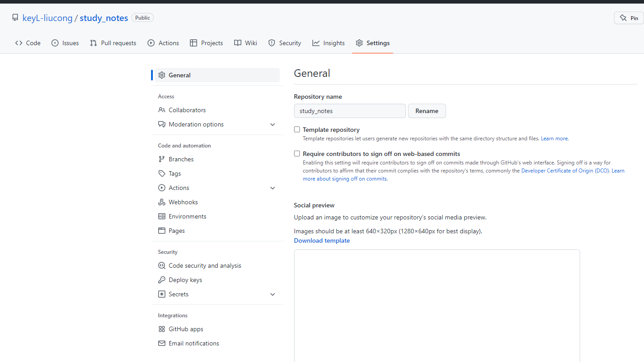Click the Tags tag icon
The height and width of the screenshot is (362, 644).
[x=162, y=173]
